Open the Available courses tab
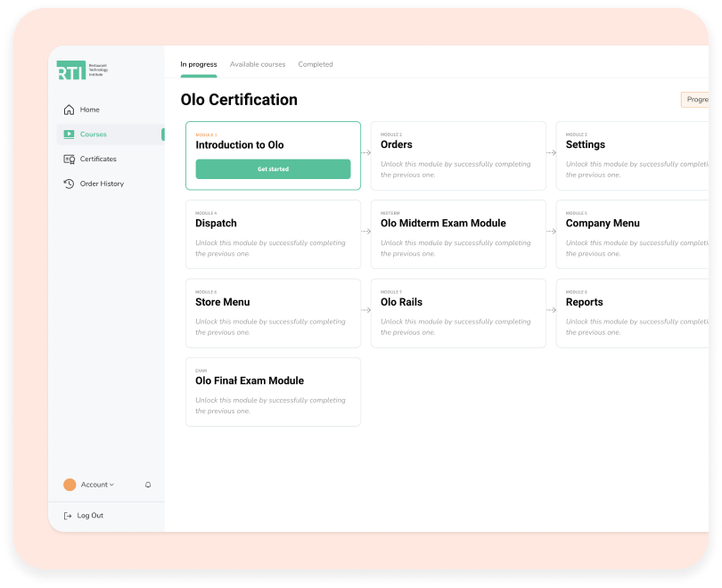Viewport: 722px width, 588px height. click(x=258, y=64)
